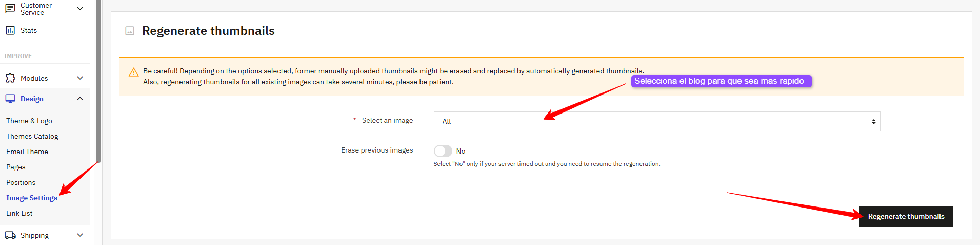This screenshot has height=245, width=980.
Task: Open Theme & Logo page
Action: [29, 121]
